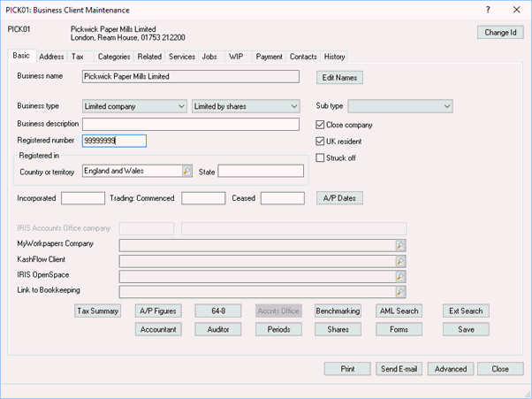The image size is (532, 399).
Task: Print the client details
Action: pos(347,369)
